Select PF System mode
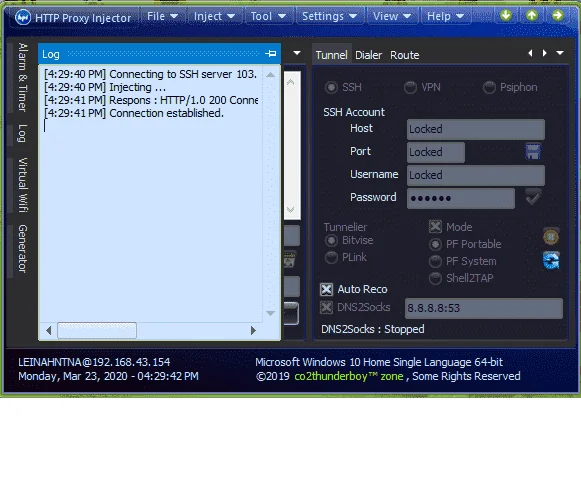The width and height of the screenshot is (581, 485). pyautogui.click(x=435, y=261)
